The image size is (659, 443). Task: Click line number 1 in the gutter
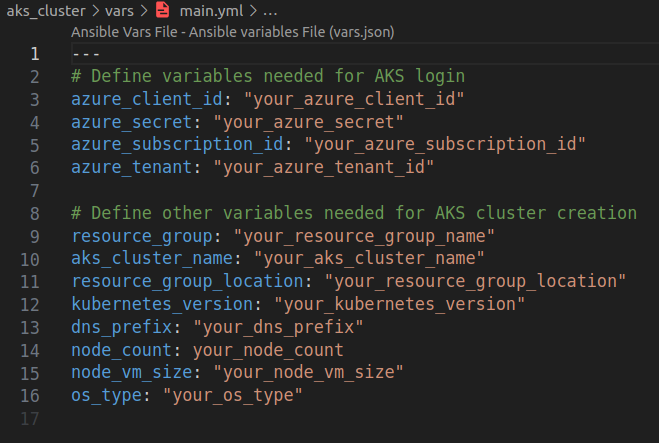35,54
